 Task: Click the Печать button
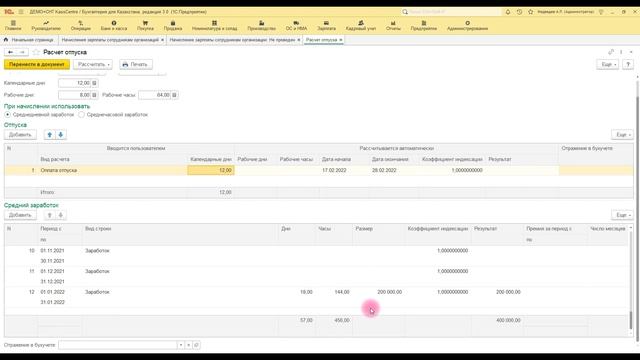pos(136,64)
